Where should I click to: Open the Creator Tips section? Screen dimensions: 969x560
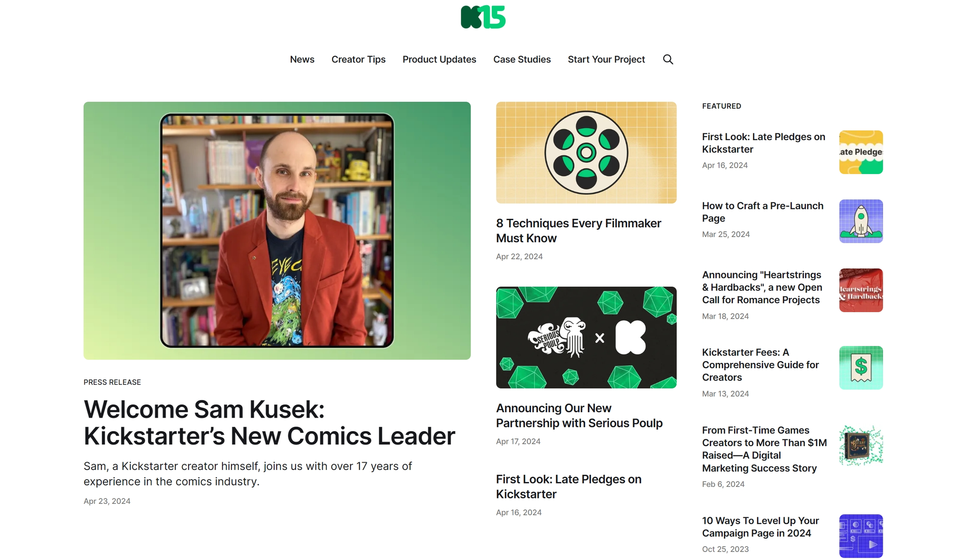[x=359, y=59]
